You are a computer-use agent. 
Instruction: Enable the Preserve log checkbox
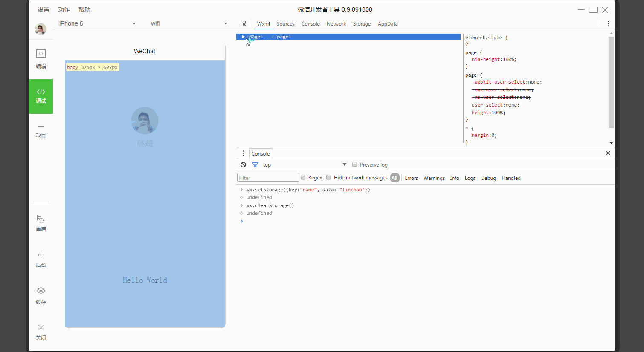tap(354, 164)
